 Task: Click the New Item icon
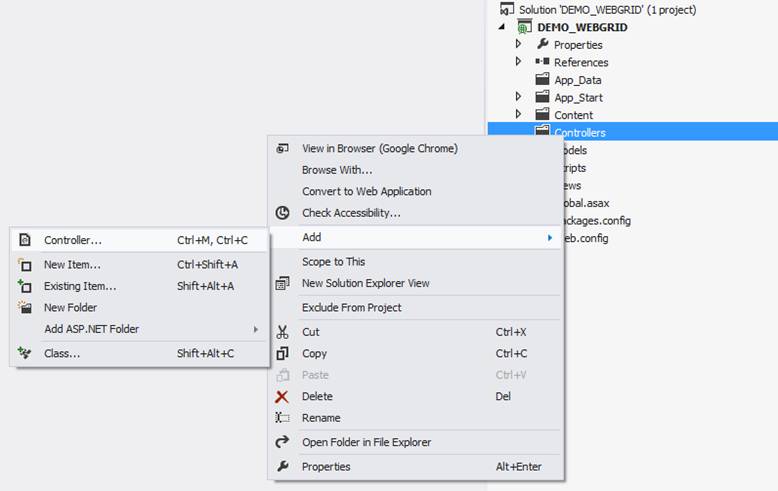click(25, 265)
